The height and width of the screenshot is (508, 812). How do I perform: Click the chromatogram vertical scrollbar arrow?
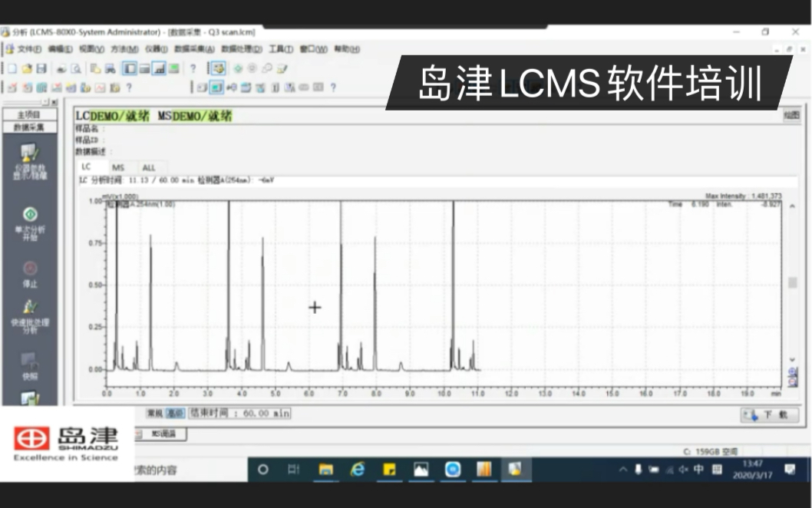(792, 204)
